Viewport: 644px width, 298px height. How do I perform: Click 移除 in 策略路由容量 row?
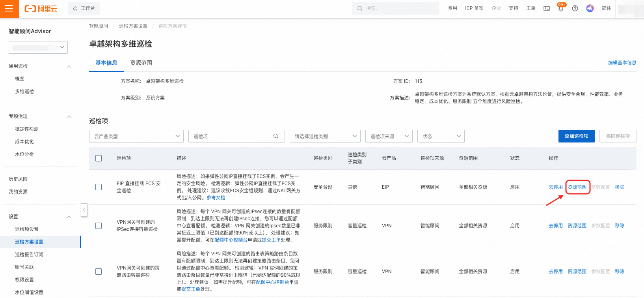(620, 272)
